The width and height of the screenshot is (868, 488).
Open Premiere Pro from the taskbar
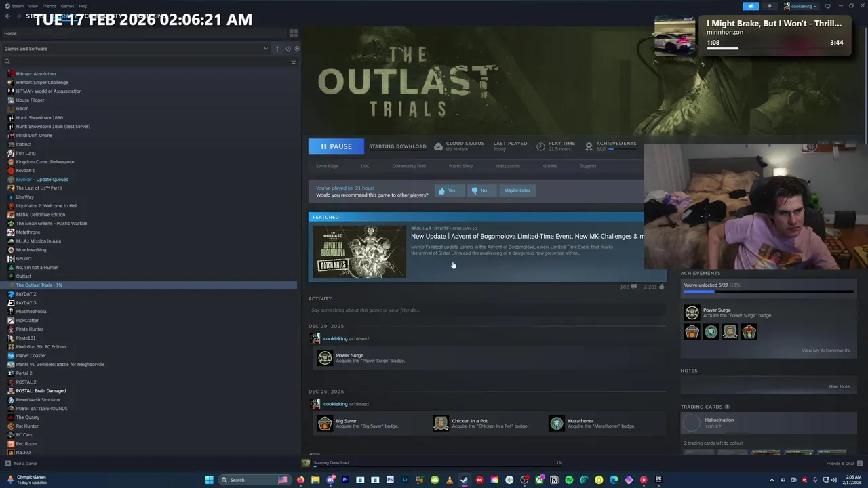[x=345, y=480]
